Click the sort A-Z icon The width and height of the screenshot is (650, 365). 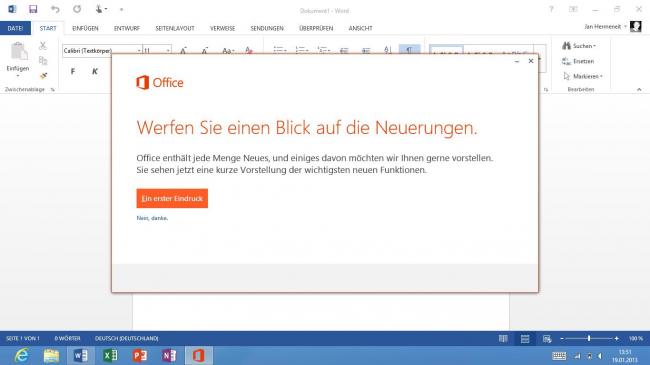point(388,50)
